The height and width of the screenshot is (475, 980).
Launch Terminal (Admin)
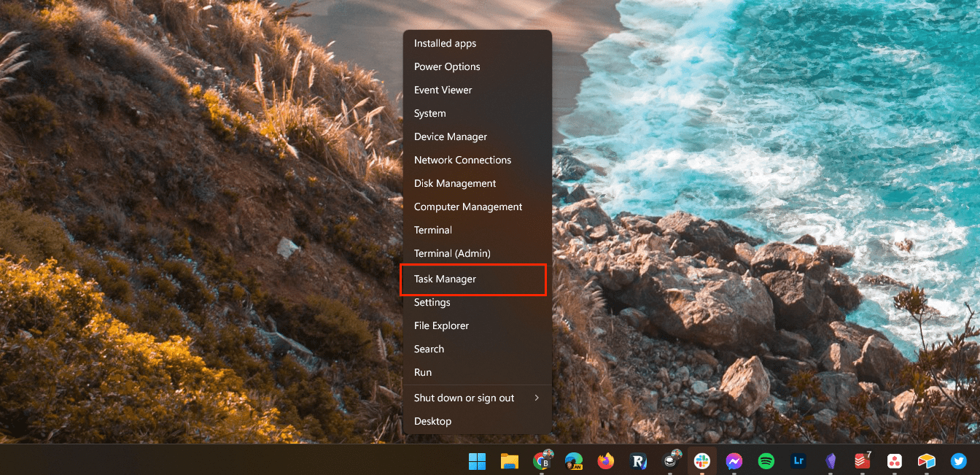tap(477, 253)
